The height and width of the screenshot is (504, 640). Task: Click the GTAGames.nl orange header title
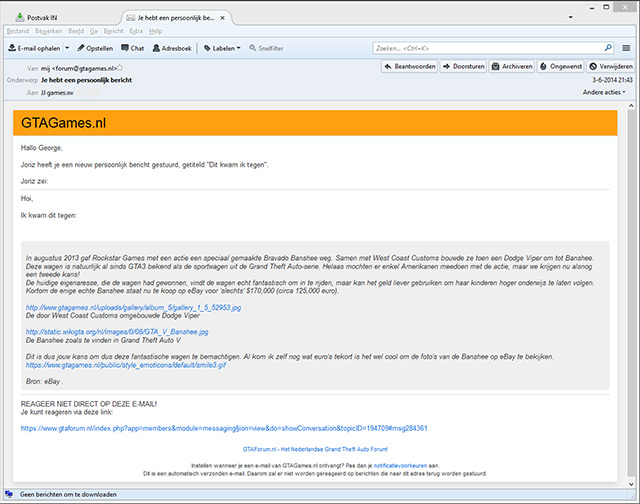tap(63, 123)
